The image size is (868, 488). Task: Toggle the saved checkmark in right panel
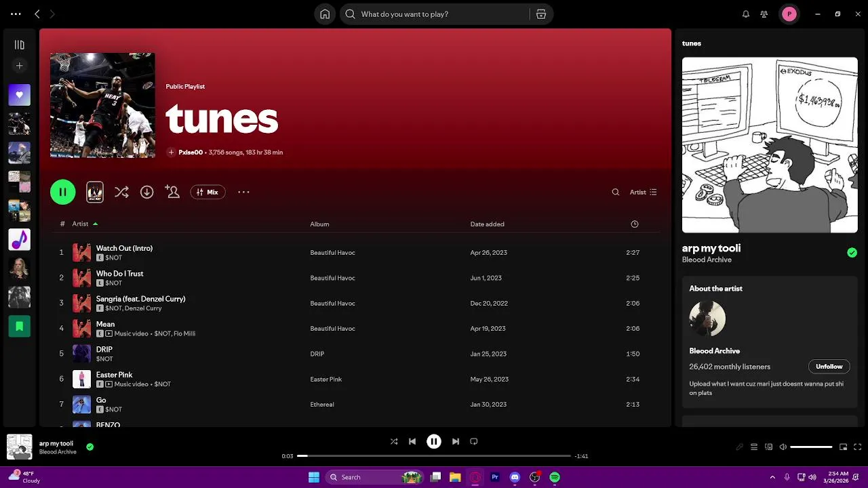[x=852, y=253]
